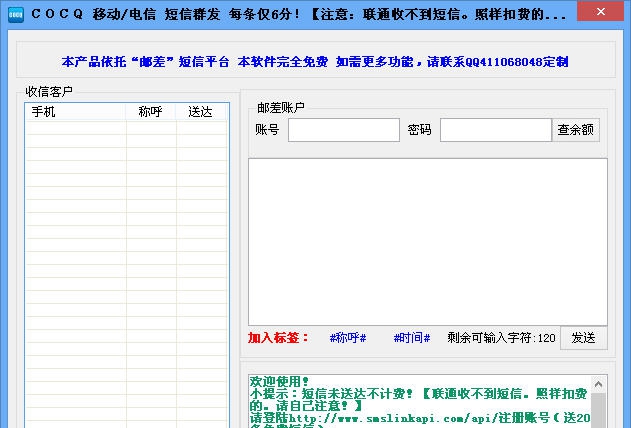Click the 加入标签 red label
The width and height of the screenshot is (631, 428).
pyautogui.click(x=278, y=338)
